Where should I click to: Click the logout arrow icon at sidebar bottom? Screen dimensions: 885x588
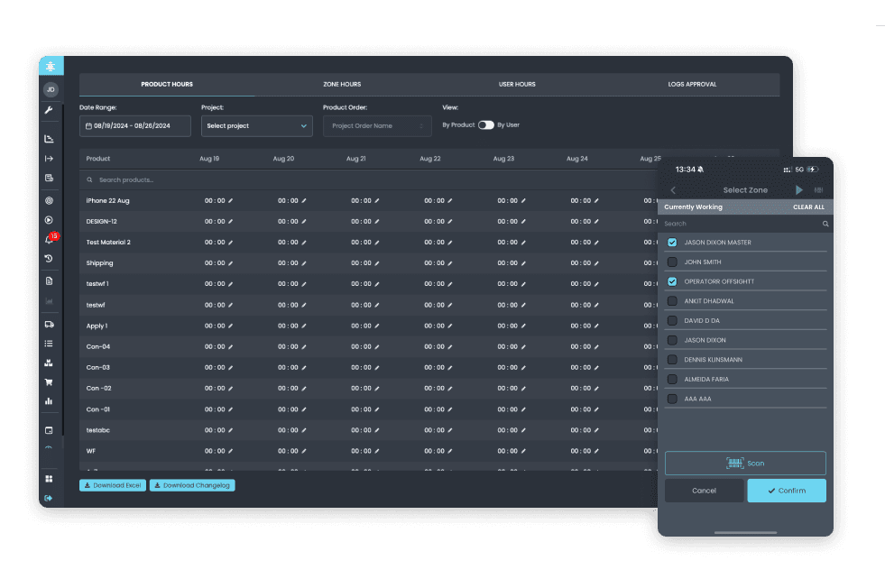[x=49, y=497]
